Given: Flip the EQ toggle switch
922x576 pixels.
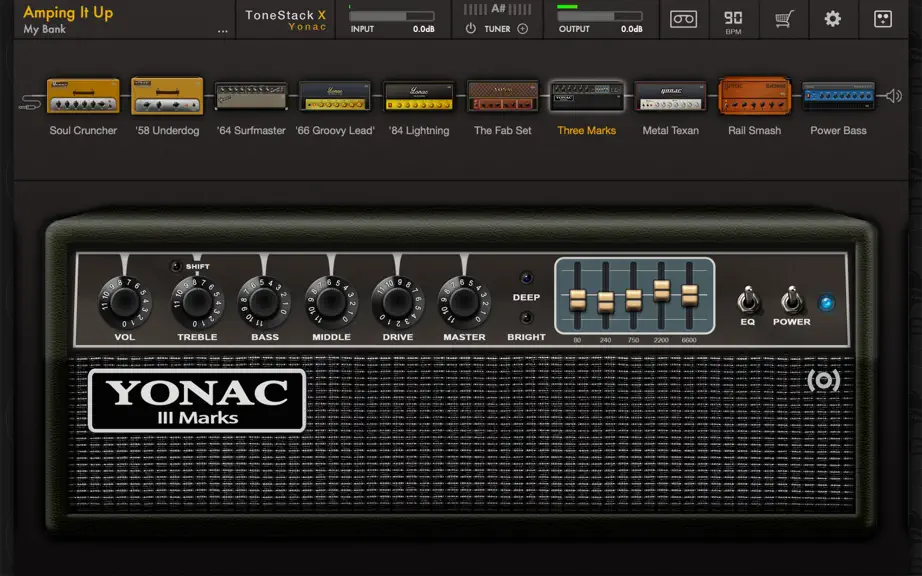Looking at the screenshot, I should pyautogui.click(x=748, y=299).
